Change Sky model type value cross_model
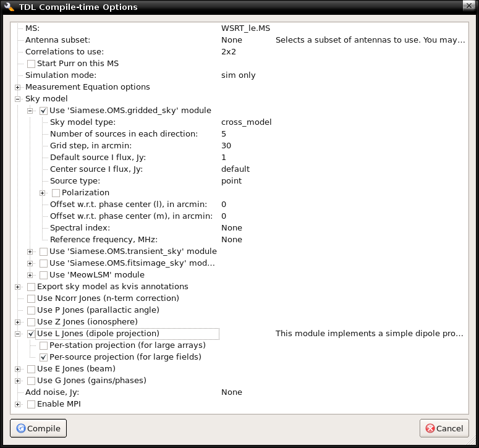The height and width of the screenshot is (448, 479). click(x=246, y=122)
